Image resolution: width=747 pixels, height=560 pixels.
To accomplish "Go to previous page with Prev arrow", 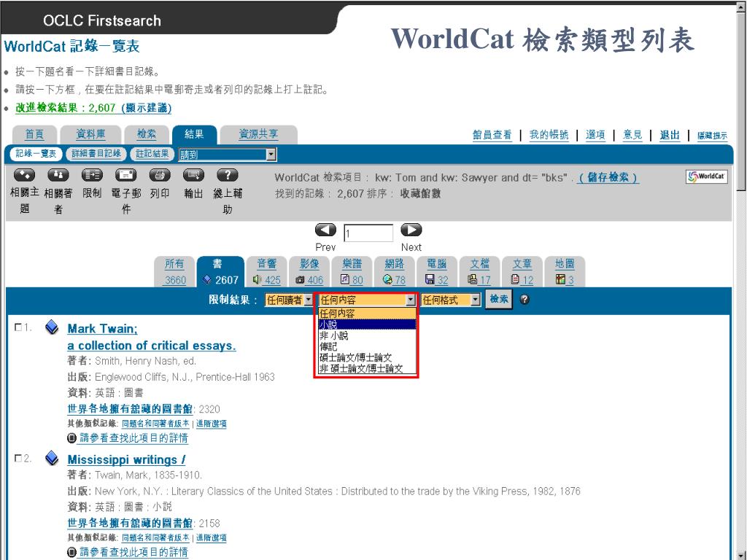I will (x=325, y=230).
